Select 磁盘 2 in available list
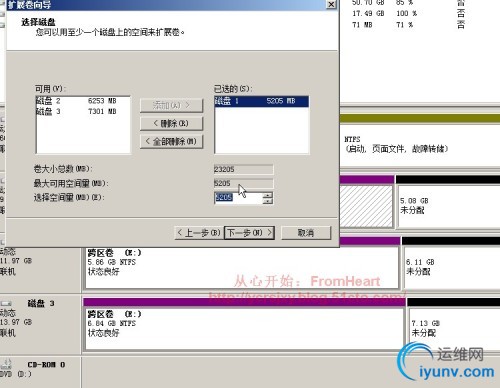 83,101
